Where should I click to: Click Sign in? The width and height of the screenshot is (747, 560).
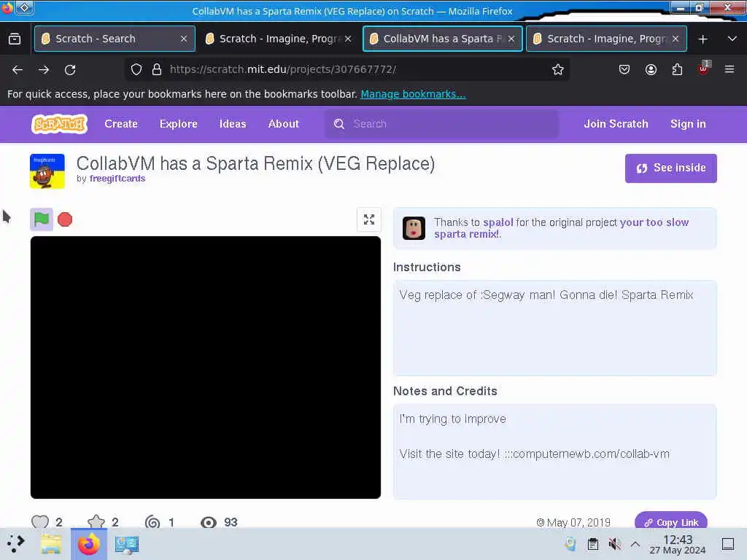[688, 124]
